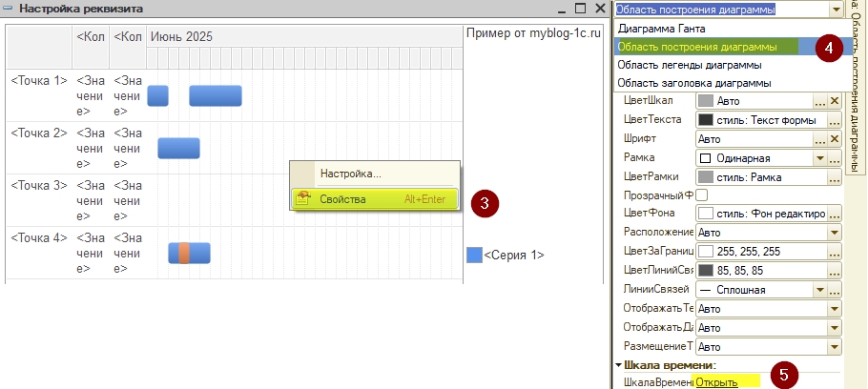
Task: Open the Шрифт ellipsis font dialog button
Action: pos(820,139)
